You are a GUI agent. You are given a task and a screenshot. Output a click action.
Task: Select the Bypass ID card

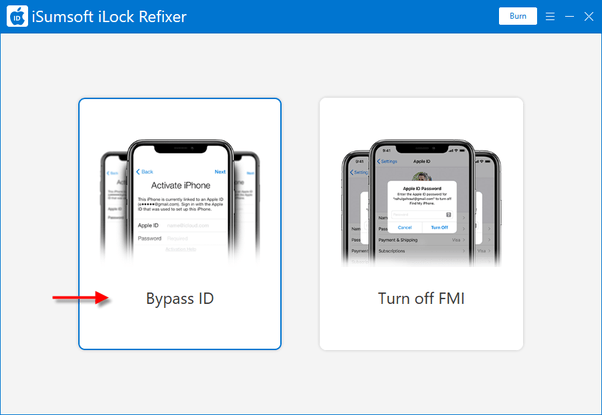(x=180, y=224)
